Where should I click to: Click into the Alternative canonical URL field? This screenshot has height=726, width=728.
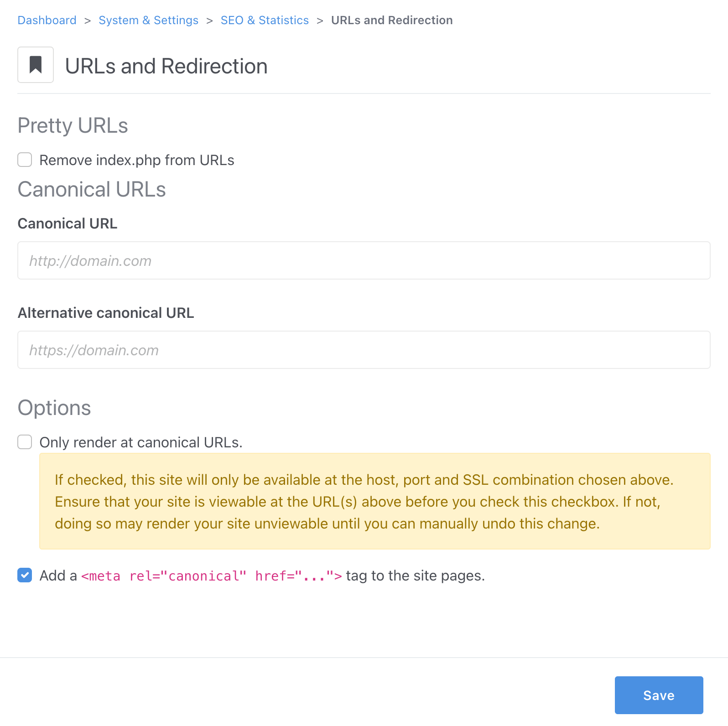tap(364, 350)
